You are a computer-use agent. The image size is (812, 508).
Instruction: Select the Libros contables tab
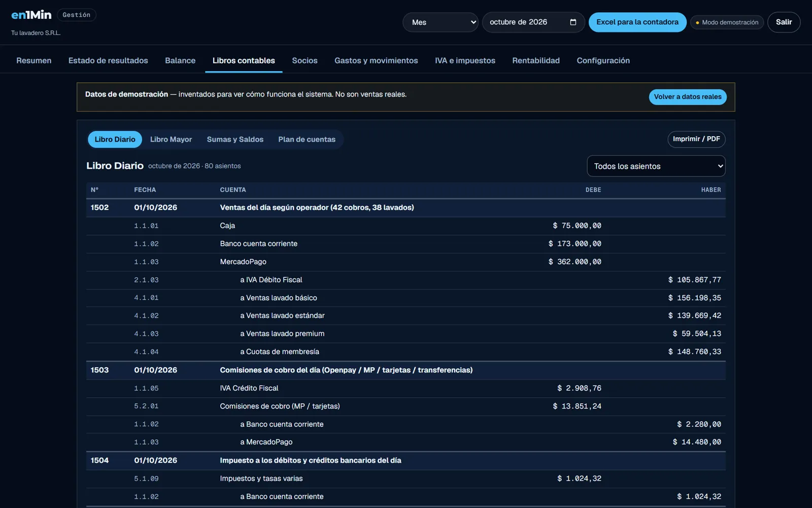244,60
